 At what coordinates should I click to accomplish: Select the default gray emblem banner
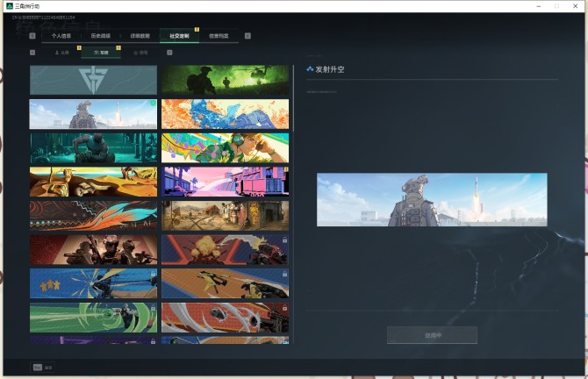point(93,80)
